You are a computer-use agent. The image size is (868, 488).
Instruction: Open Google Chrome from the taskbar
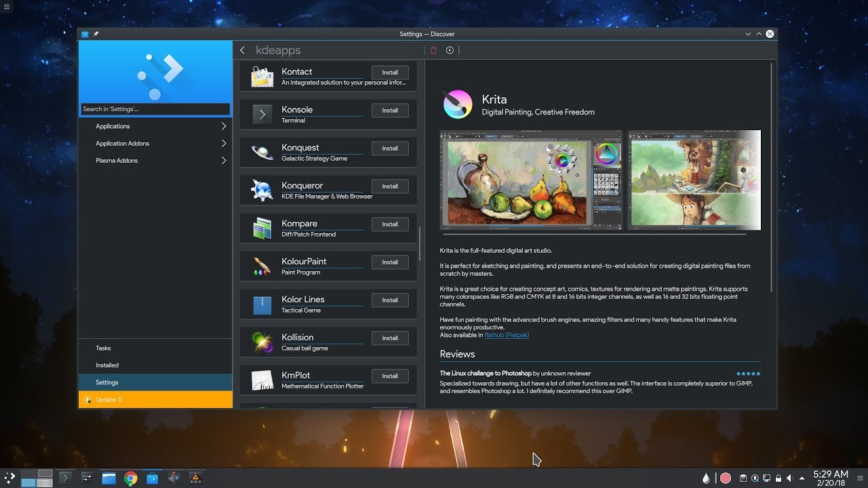pyautogui.click(x=131, y=479)
